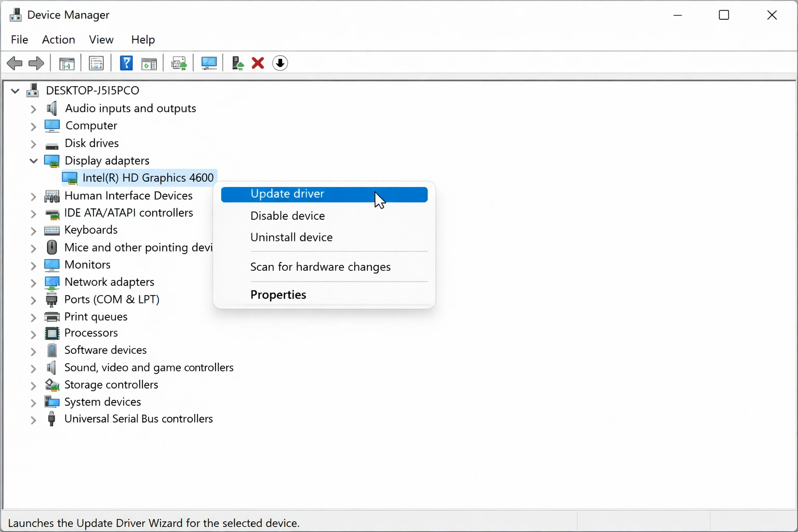This screenshot has width=798, height=532.
Task: Click the Back arrow in the toolbar
Action: [x=15, y=63]
